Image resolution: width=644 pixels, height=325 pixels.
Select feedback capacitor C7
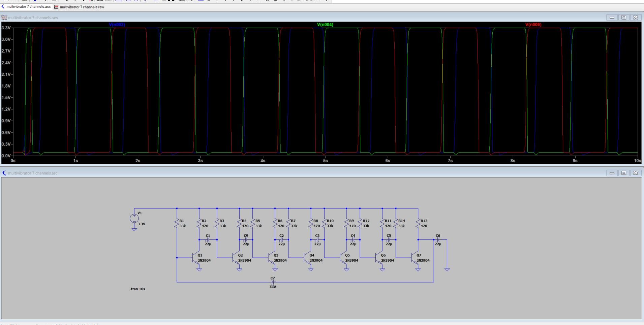[x=273, y=282]
